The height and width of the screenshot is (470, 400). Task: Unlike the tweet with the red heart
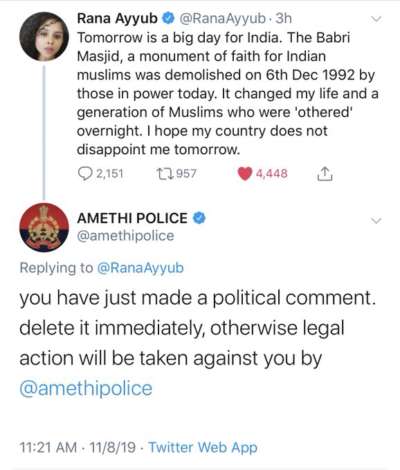tap(244, 174)
